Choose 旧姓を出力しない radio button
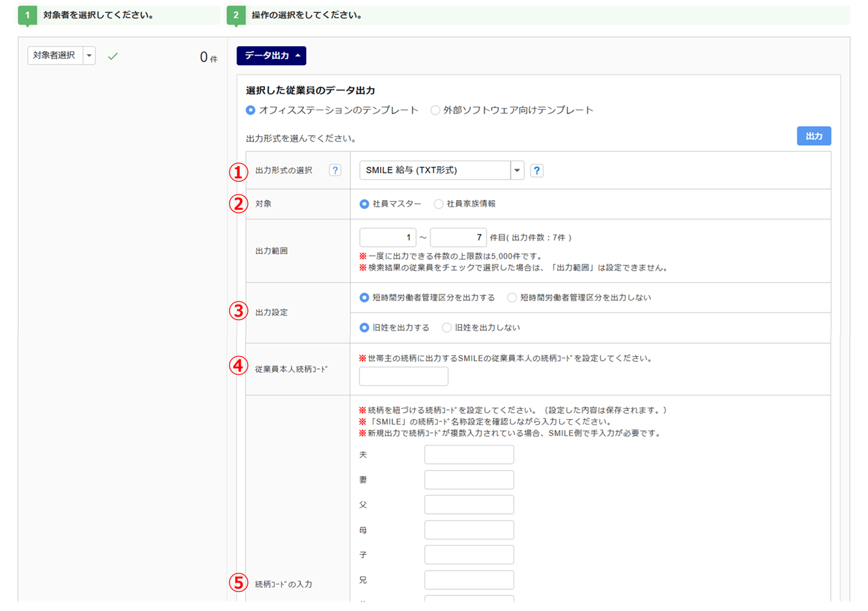 click(x=447, y=328)
